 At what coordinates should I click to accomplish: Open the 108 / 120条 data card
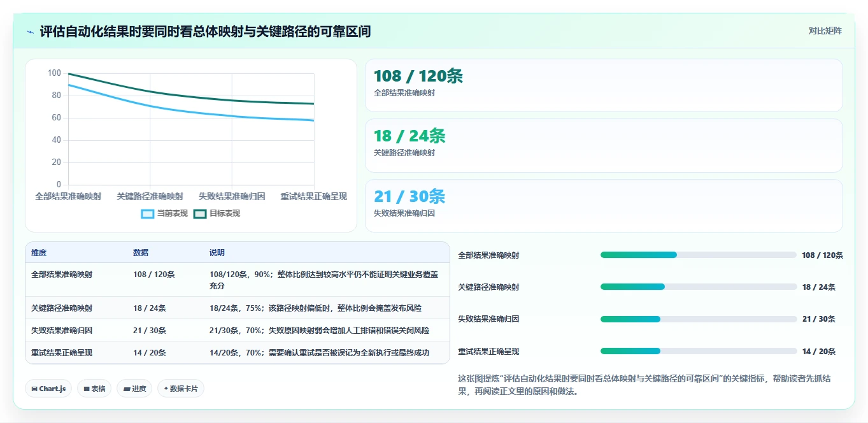(x=604, y=85)
